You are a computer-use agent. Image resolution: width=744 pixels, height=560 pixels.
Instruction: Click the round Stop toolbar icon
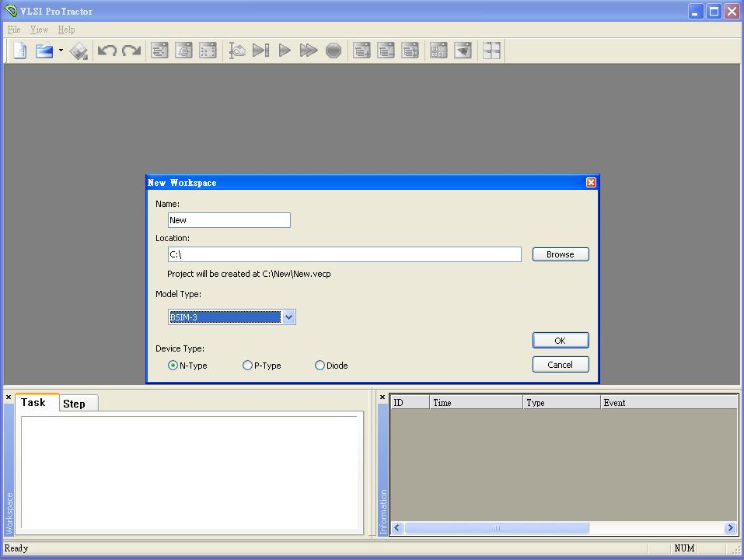334,51
